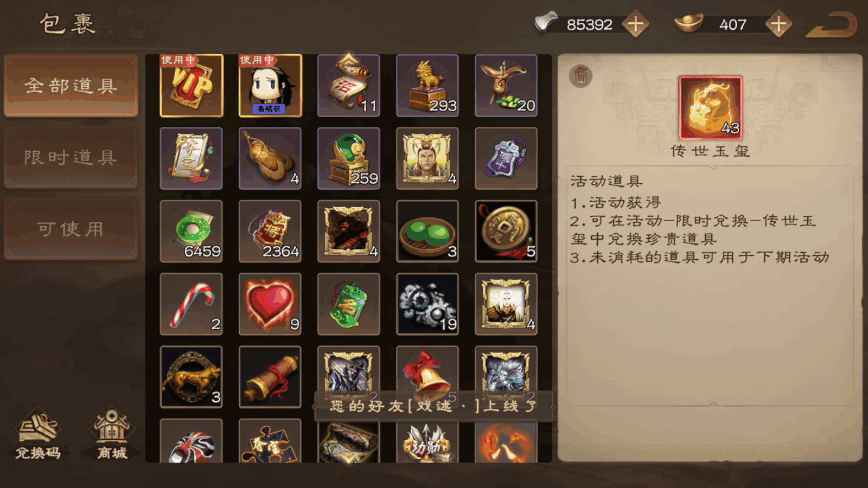Click the trash can delete icon
Viewport: 868px width, 488px height.
pyautogui.click(x=580, y=76)
